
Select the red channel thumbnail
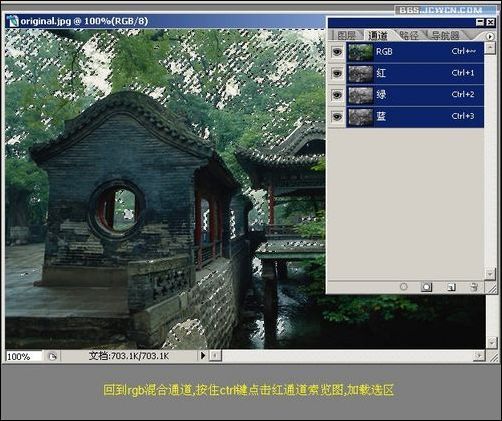pos(360,74)
